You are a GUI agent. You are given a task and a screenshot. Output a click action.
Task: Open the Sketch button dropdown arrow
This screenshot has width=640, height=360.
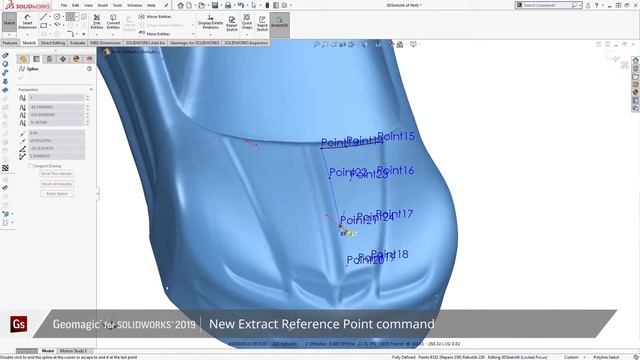coord(9,35)
